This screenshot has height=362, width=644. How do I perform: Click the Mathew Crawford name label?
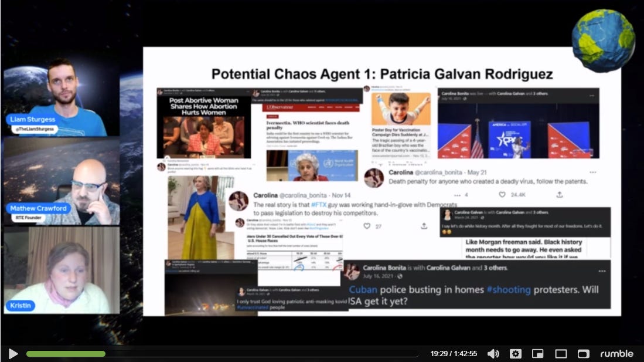pyautogui.click(x=38, y=208)
